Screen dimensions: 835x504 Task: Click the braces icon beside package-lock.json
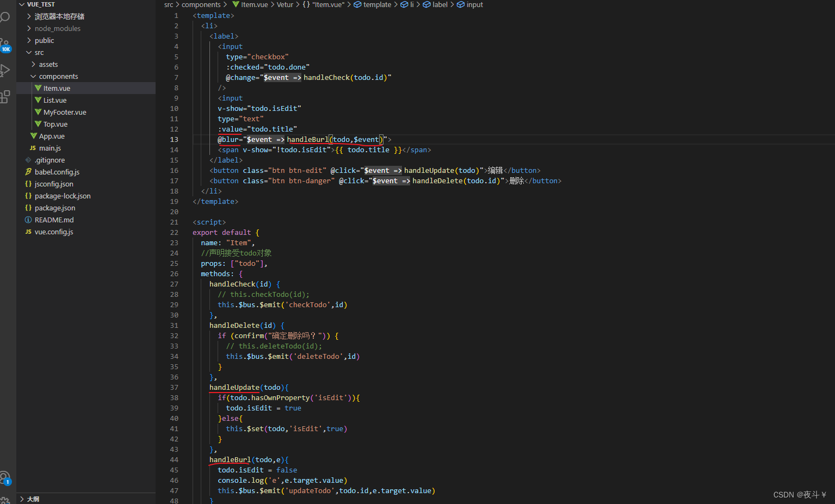(x=28, y=196)
